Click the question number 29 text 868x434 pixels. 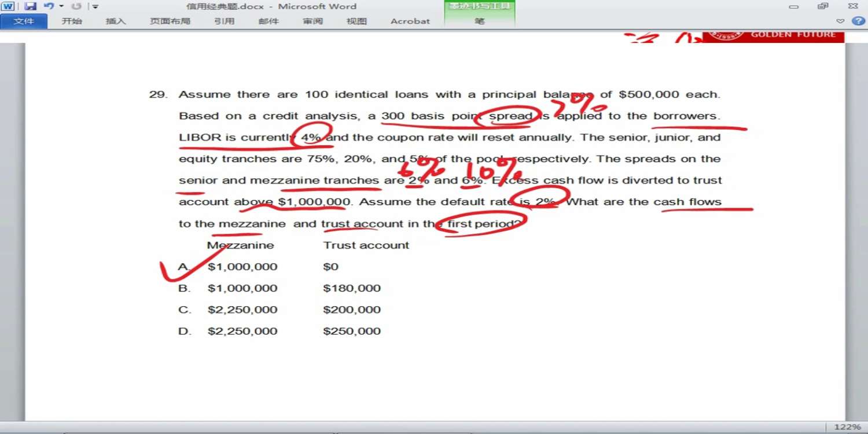pyautogui.click(x=159, y=94)
